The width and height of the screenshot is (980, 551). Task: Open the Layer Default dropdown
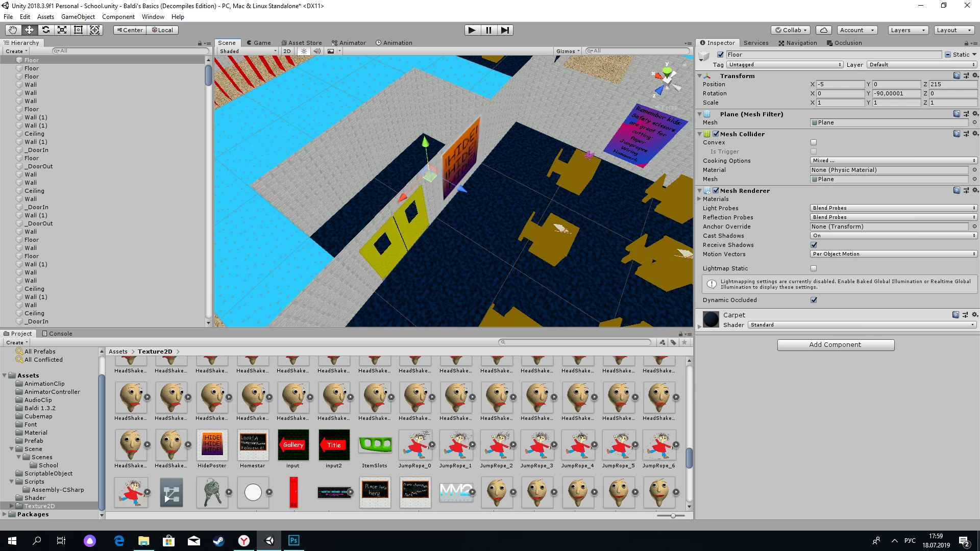pos(922,65)
